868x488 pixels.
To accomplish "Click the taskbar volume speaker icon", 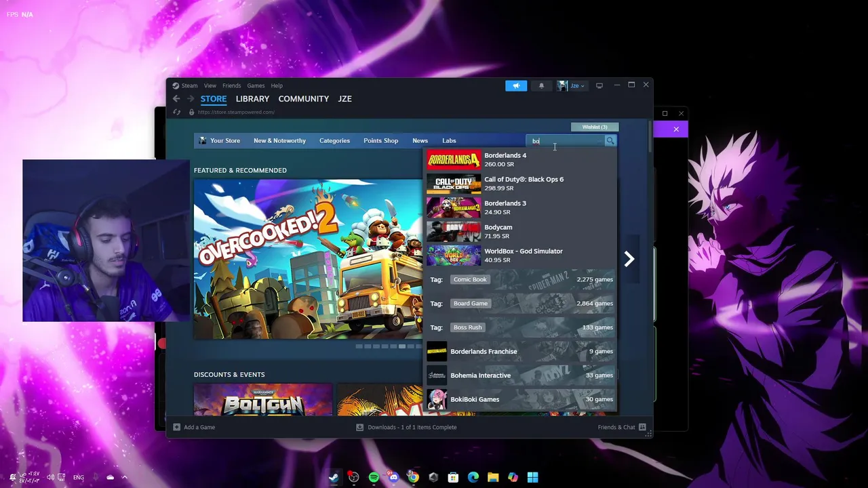I will point(51,477).
